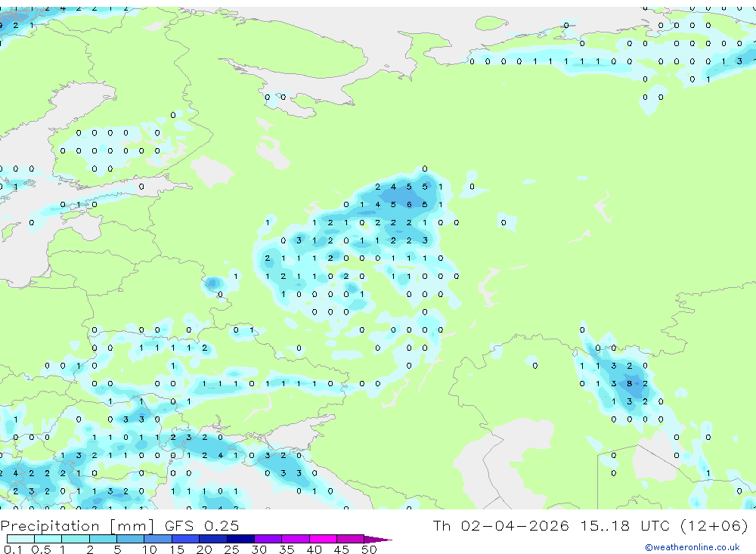Screen dimensions: 756x554
Task: Click the '6' precipitation value on the map
Action: (x=409, y=204)
